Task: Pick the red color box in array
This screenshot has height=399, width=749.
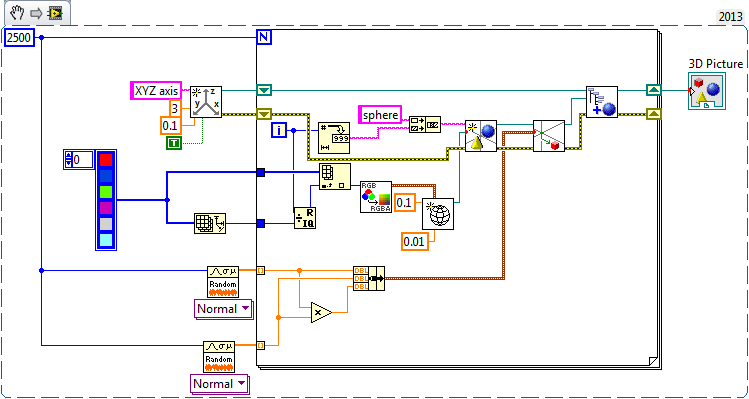Action: [107, 160]
